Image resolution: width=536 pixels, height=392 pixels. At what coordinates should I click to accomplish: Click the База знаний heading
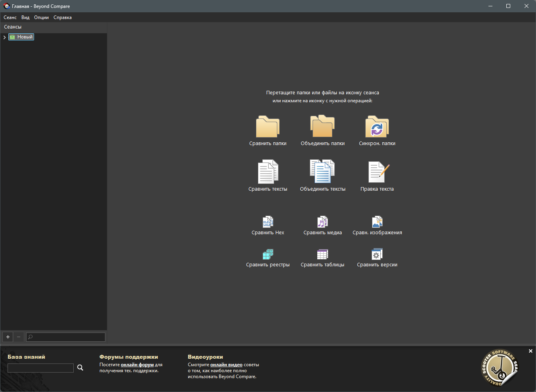27,357
